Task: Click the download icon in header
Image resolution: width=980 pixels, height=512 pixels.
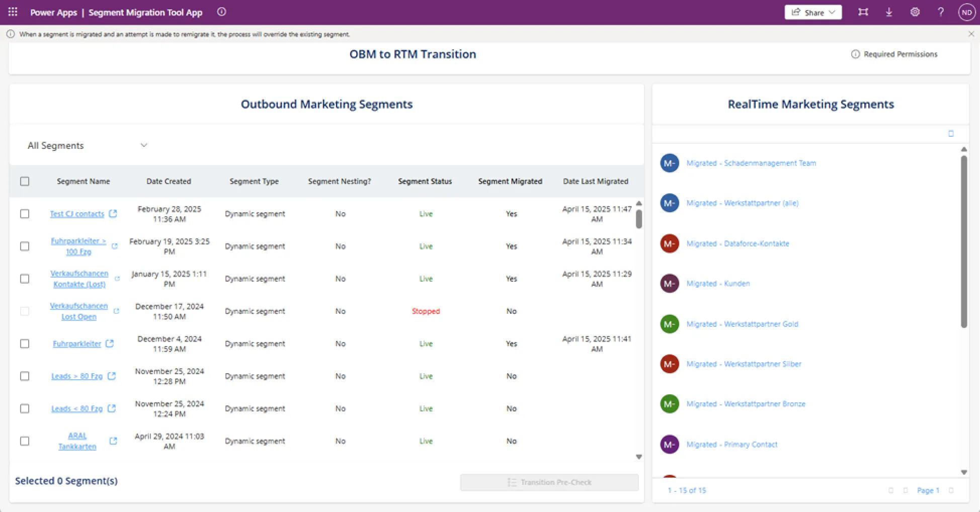Action: tap(889, 12)
